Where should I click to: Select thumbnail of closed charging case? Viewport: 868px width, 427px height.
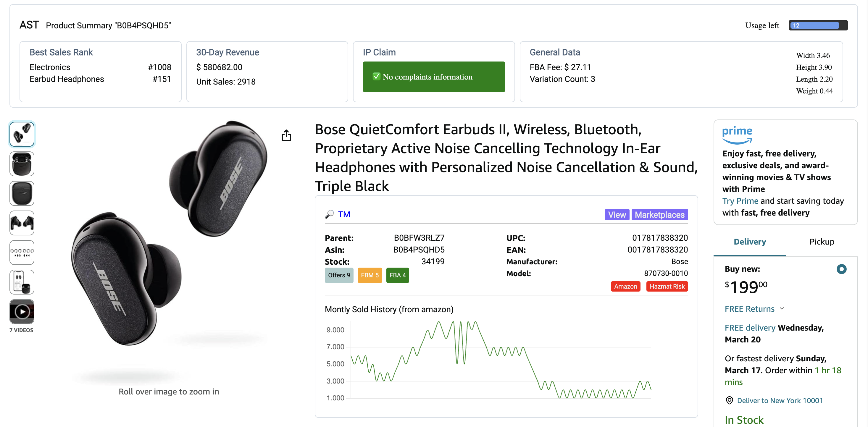[22, 193]
